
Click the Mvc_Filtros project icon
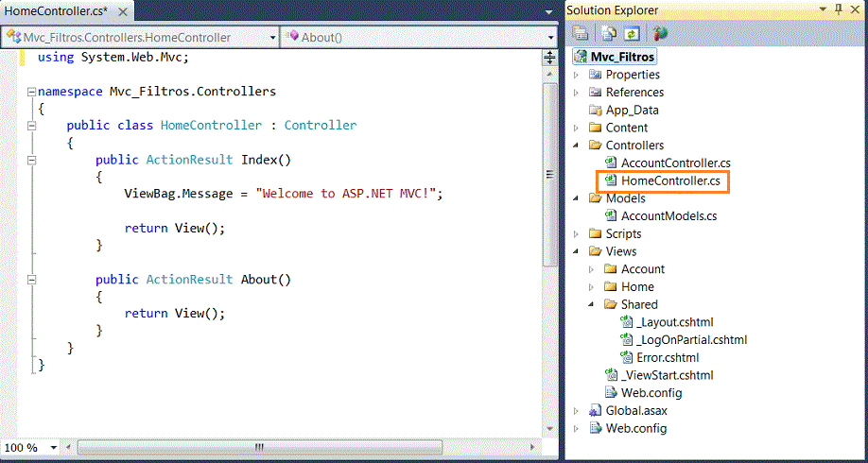tap(581, 57)
